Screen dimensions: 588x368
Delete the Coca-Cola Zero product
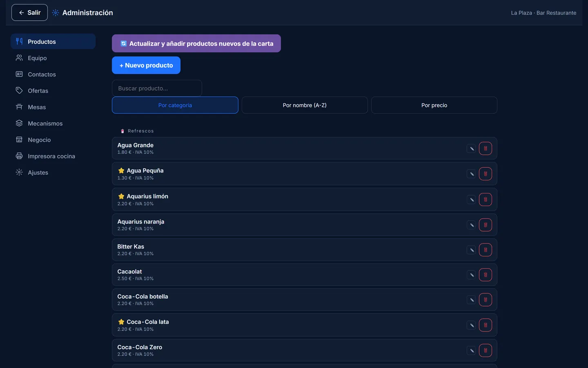(486, 350)
